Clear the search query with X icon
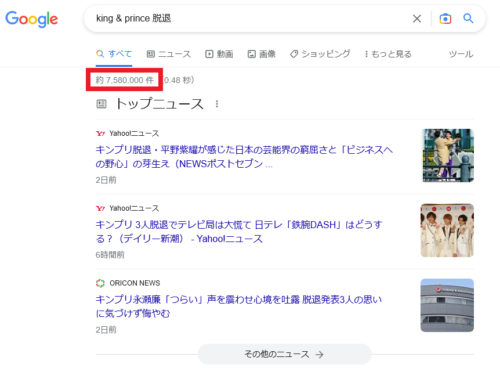The height and width of the screenshot is (368, 500). click(417, 19)
